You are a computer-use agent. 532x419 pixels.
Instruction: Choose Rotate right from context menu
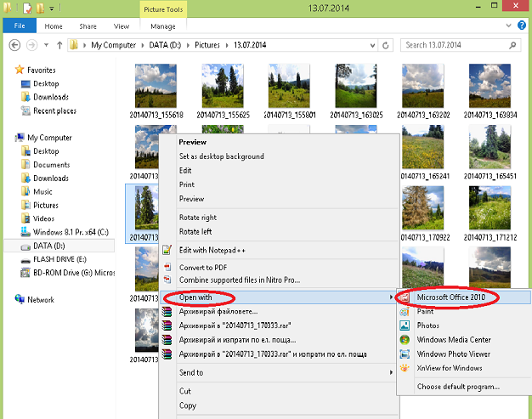pyautogui.click(x=197, y=218)
